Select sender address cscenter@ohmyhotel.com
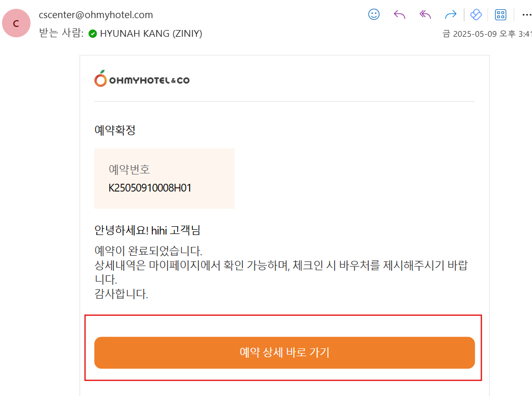 (x=96, y=15)
